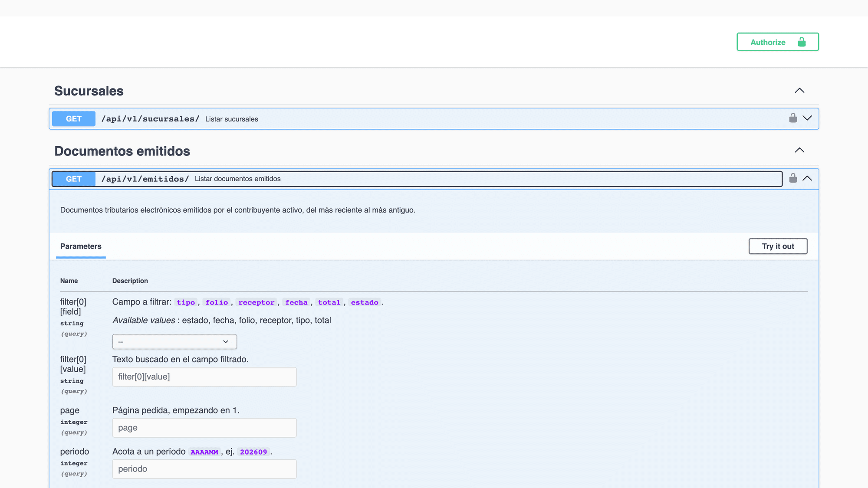Click the 'AAAAMM' format code
Screen dimensions: 868x488
pos(204,452)
